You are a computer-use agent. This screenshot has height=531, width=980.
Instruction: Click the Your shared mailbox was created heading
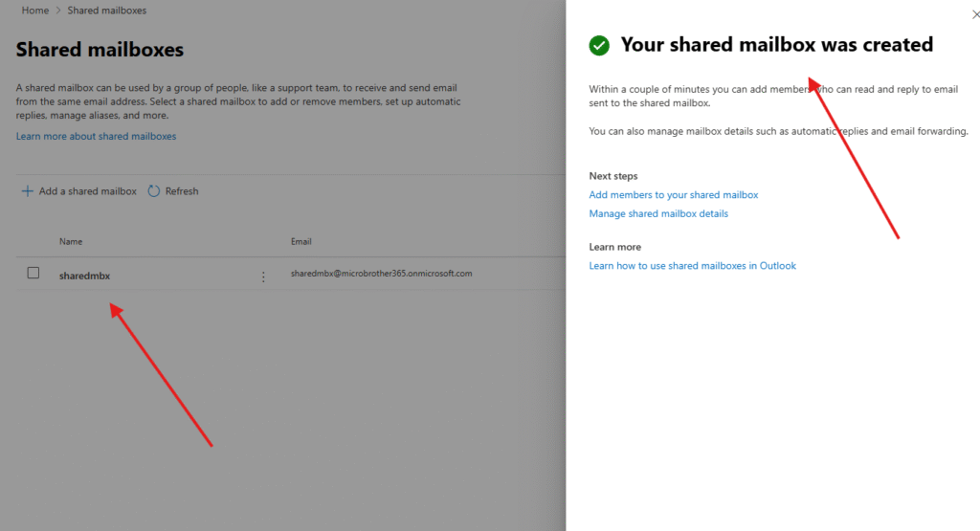776,45
